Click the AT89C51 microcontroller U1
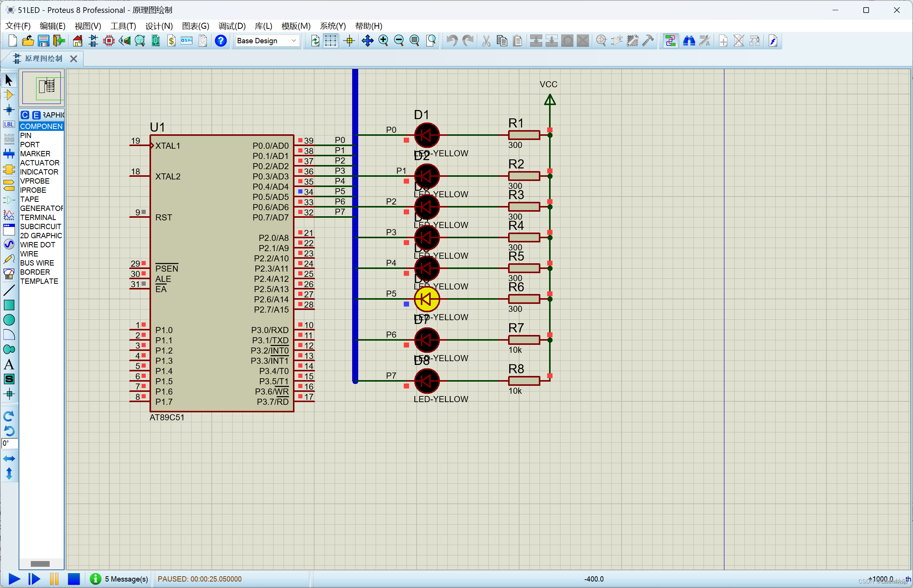This screenshot has height=588, width=913. (x=222, y=274)
